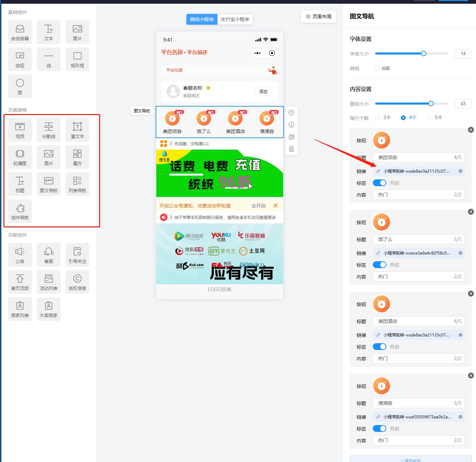Insert the 标题 title component
The width and height of the screenshot is (476, 462).
click(x=20, y=184)
